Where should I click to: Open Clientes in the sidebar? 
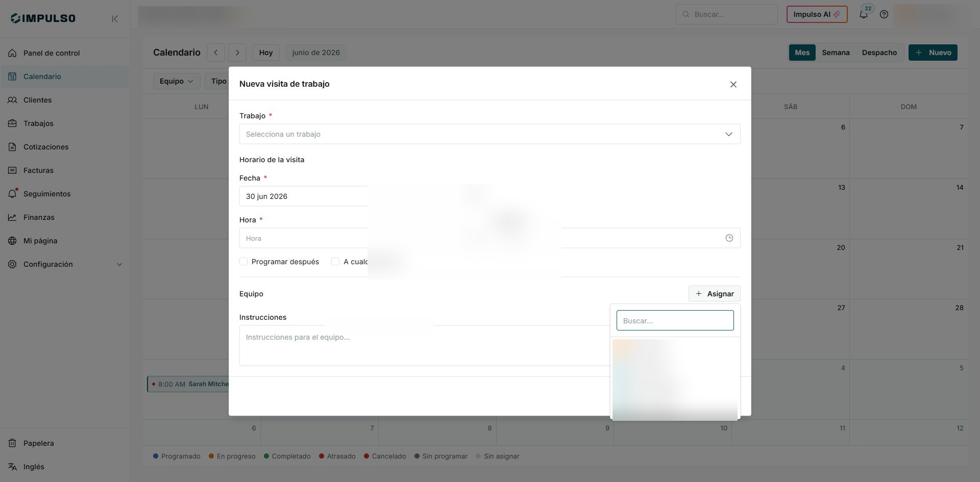coord(65,100)
